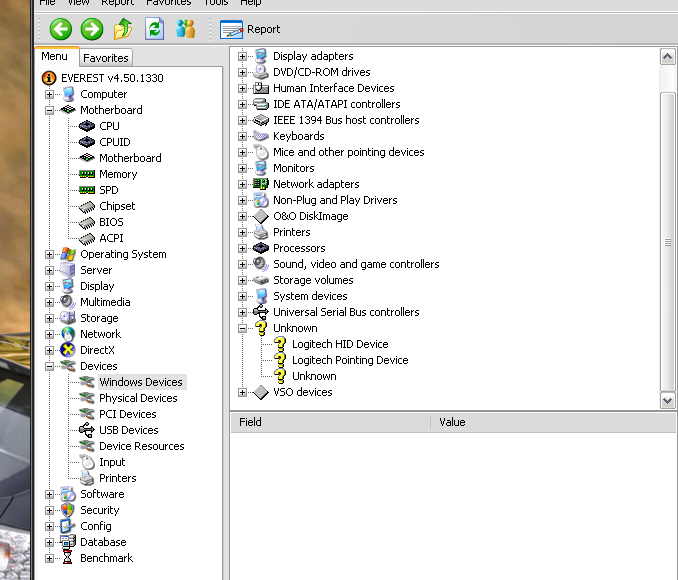The image size is (678, 580).
Task: Click the Security shield icon
Action: [68, 510]
